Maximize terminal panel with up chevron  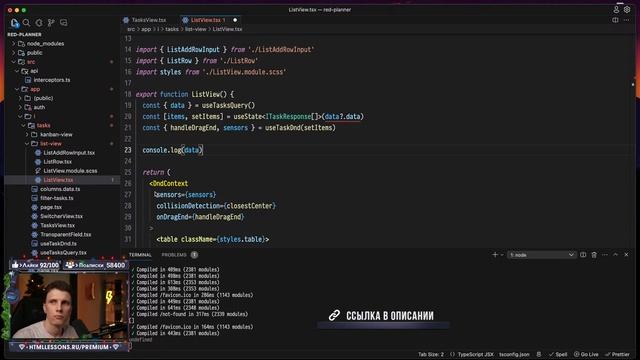616,255
